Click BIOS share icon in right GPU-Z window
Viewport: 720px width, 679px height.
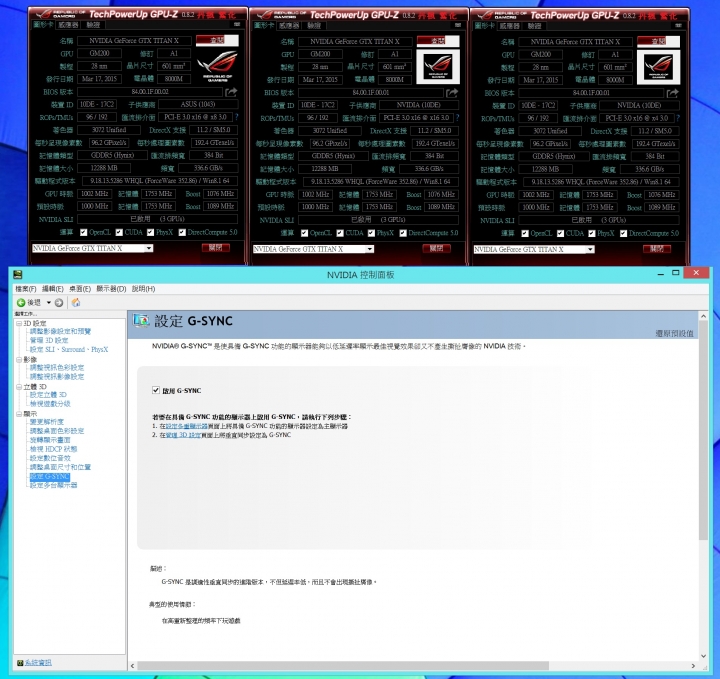(x=673, y=93)
